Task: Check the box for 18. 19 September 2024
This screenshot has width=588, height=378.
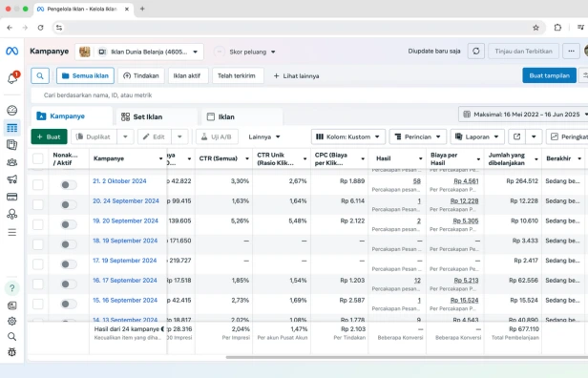Action: pos(38,244)
